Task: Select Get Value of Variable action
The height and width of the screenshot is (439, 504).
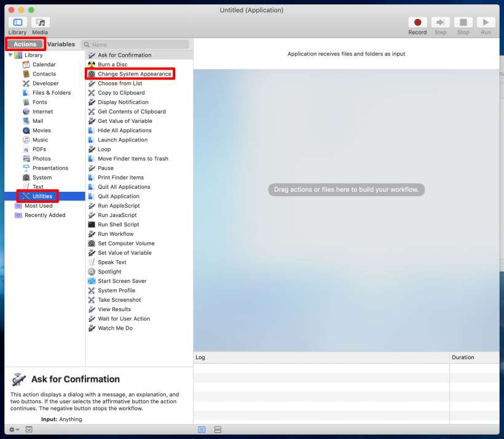Action: point(125,121)
